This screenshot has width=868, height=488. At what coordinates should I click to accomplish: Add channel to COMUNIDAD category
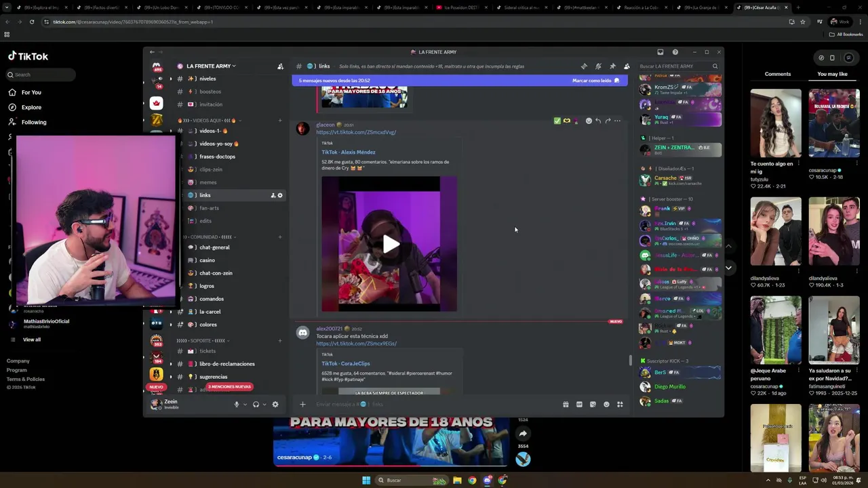tap(280, 237)
